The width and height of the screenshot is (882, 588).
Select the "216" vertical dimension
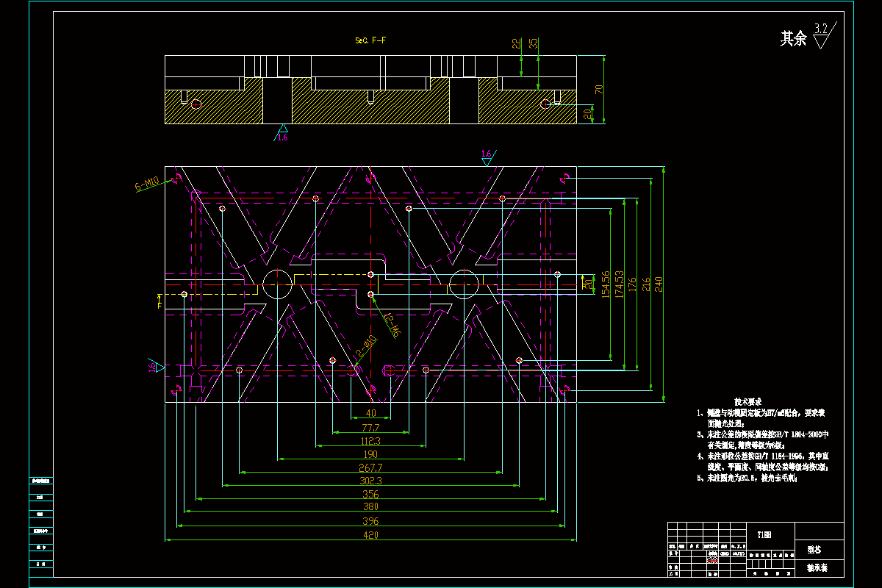point(645,284)
